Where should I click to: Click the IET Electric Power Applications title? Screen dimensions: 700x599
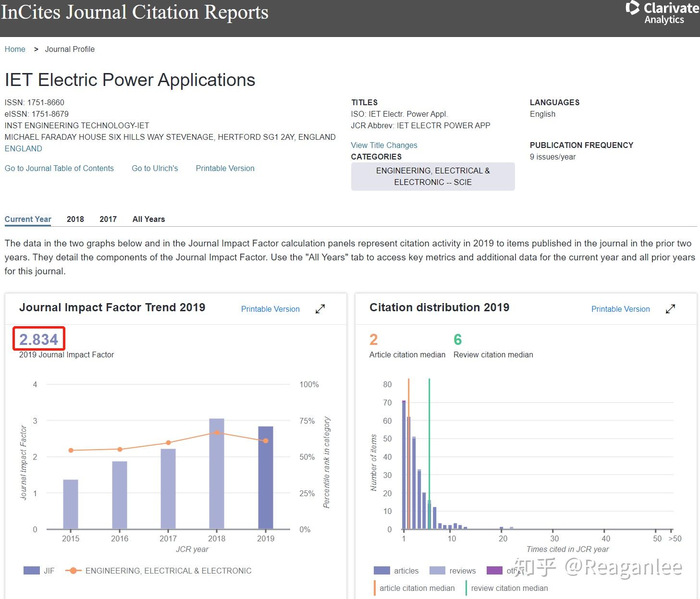click(x=130, y=80)
